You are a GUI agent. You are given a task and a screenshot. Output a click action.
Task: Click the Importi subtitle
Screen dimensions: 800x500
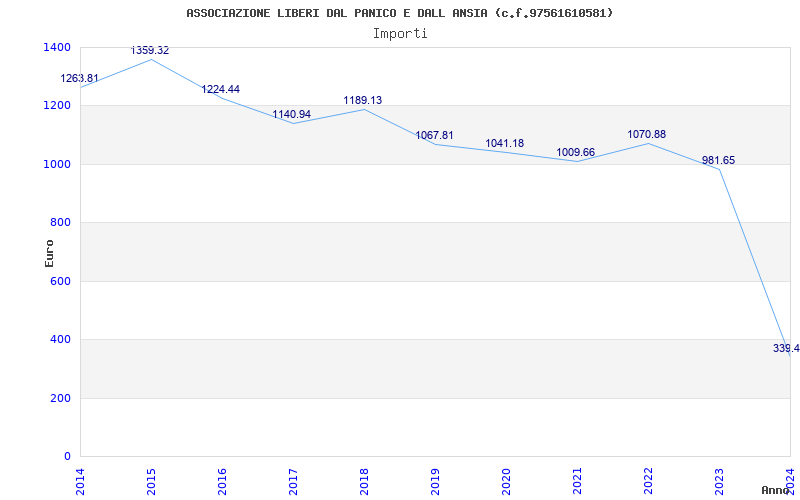pyautogui.click(x=400, y=34)
